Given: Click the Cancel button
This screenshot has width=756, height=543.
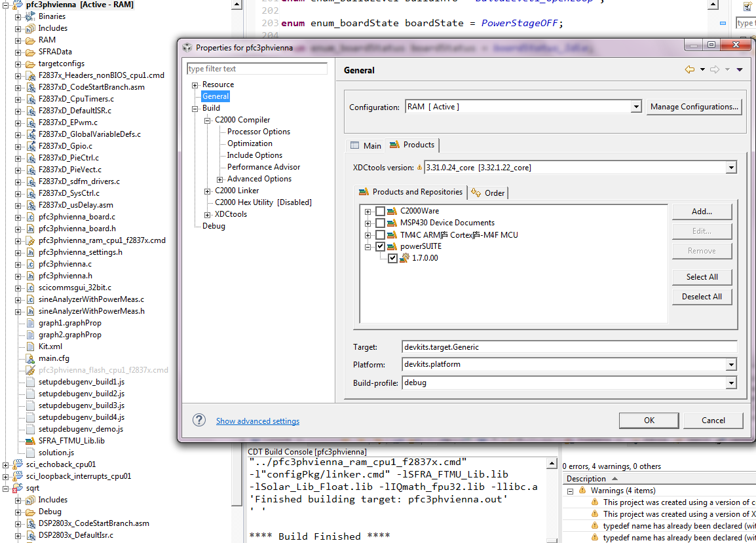Looking at the screenshot, I should click(x=713, y=420).
